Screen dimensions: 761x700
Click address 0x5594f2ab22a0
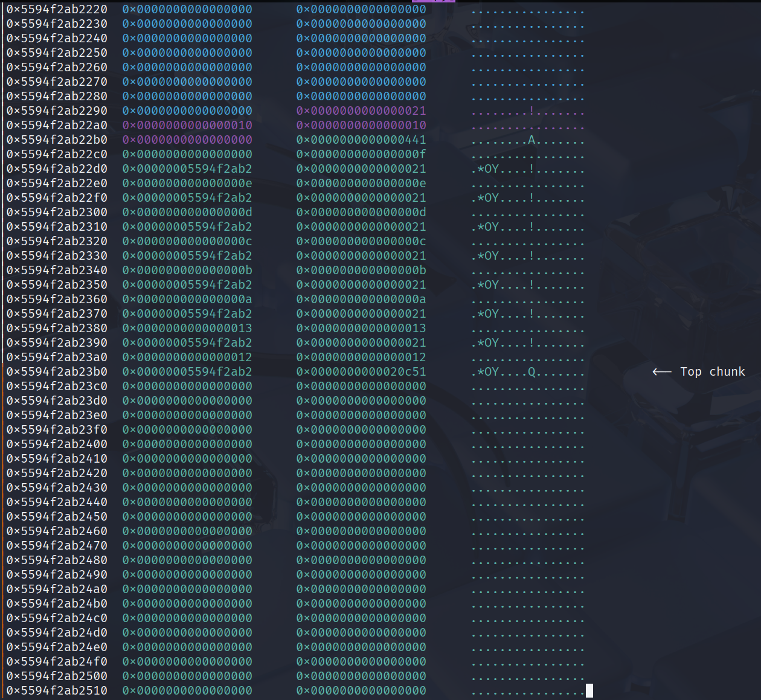pyautogui.click(x=57, y=125)
